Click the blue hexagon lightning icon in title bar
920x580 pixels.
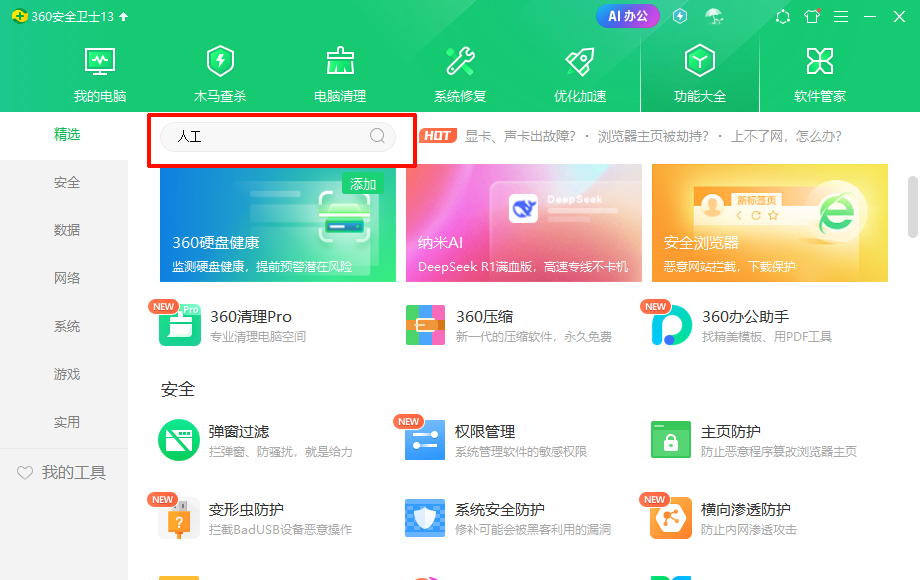pos(680,16)
